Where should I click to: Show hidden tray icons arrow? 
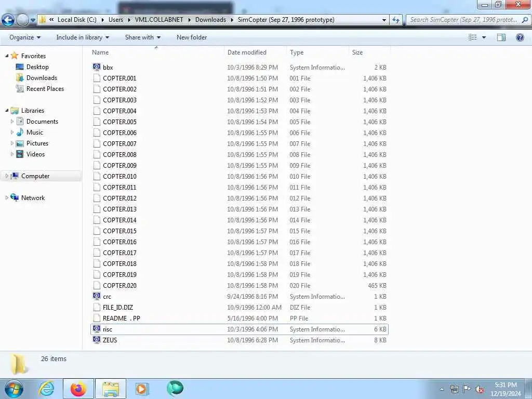[x=442, y=389]
